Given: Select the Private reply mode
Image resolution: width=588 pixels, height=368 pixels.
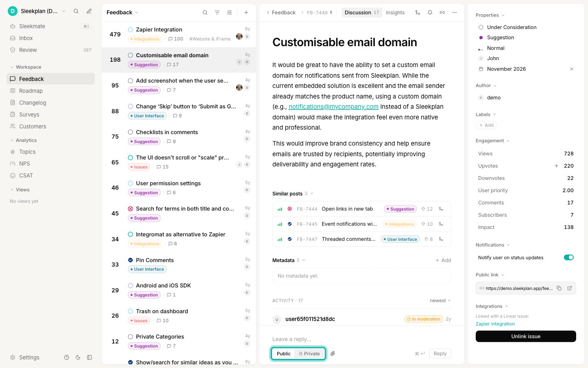Looking at the screenshot, I should (x=309, y=354).
